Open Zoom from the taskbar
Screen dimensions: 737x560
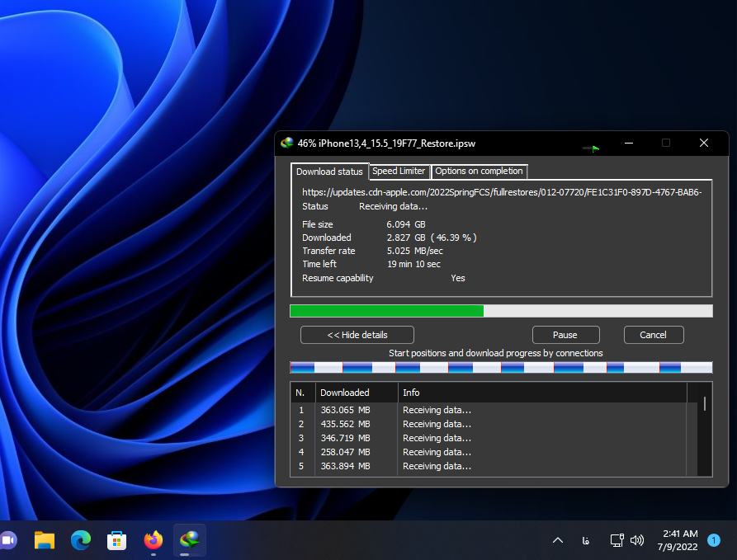[8, 540]
